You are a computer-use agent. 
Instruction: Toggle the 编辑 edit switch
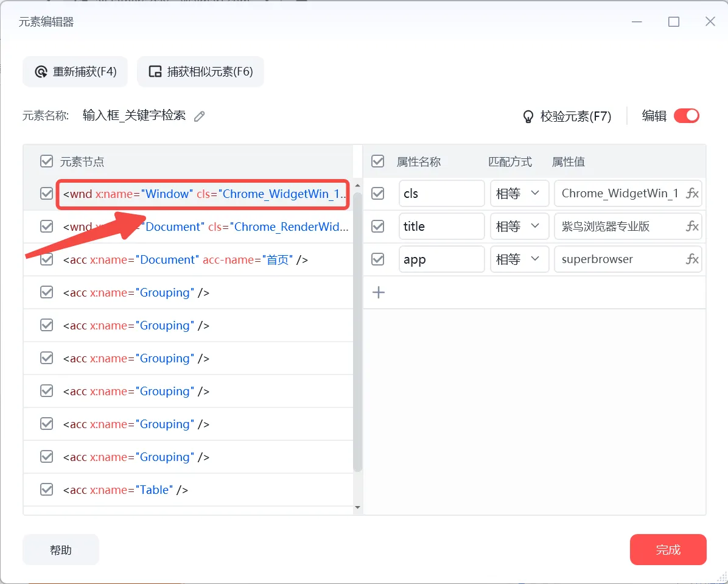(x=686, y=116)
